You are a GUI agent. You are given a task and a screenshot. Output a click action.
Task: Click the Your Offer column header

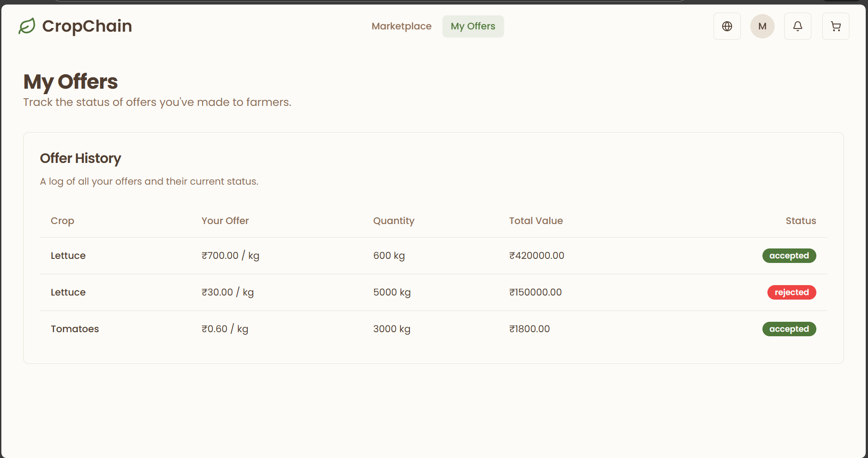tap(225, 221)
